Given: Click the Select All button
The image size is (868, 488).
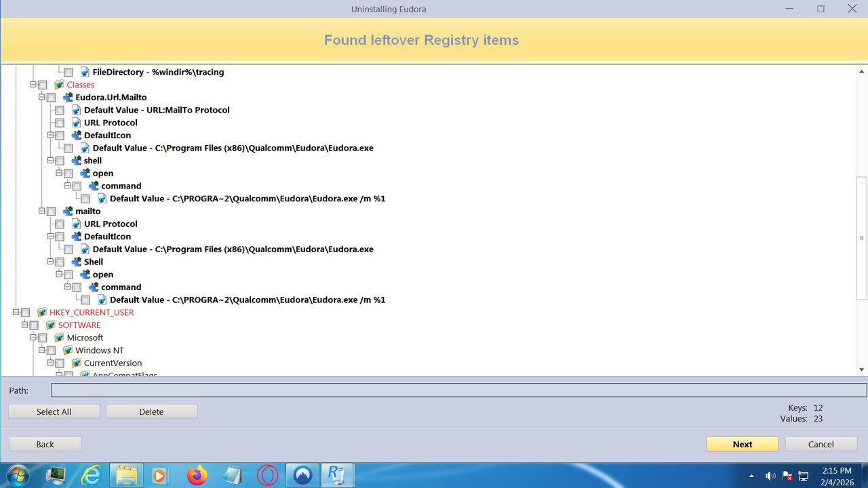Looking at the screenshot, I should click(x=54, y=411).
